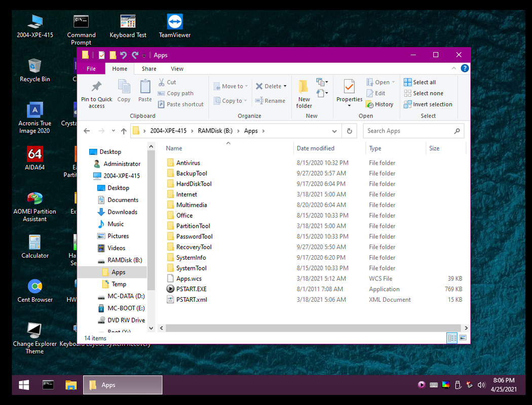
Task: Click Select none
Action: [x=424, y=93]
